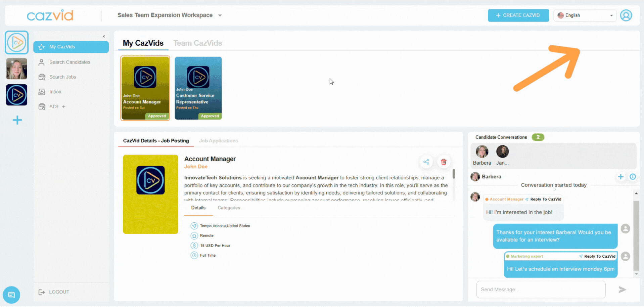The height and width of the screenshot is (307, 644).
Task: Click the Remote home icon
Action: point(194,236)
